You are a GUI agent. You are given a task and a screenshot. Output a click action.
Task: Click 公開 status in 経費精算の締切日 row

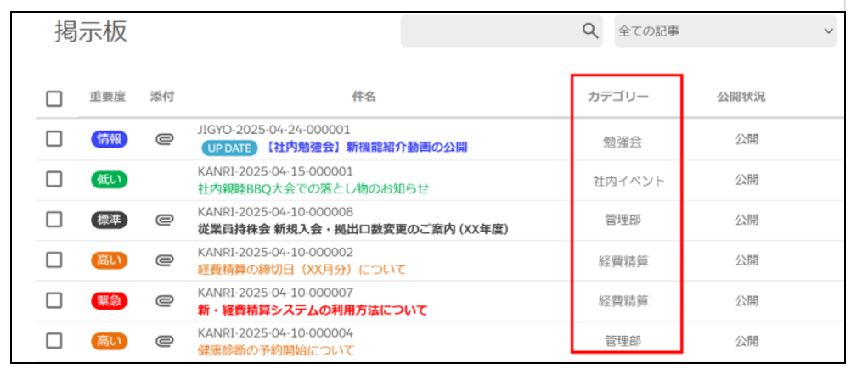pos(747,260)
